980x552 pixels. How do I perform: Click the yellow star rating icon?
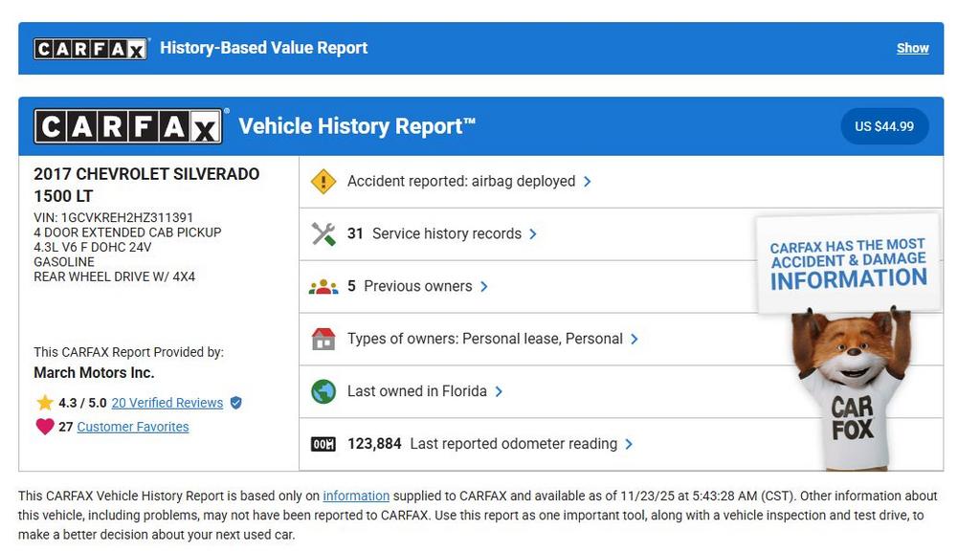coord(44,403)
